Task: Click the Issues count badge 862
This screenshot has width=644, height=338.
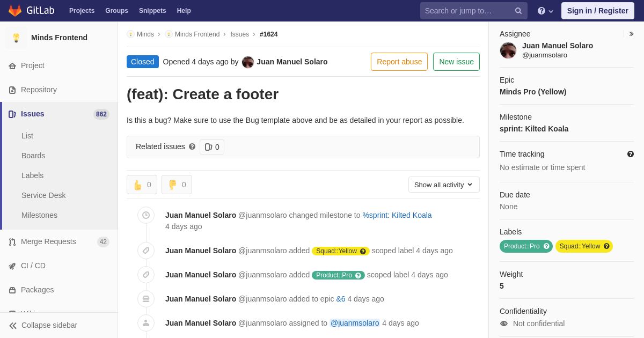Action: [x=101, y=114]
